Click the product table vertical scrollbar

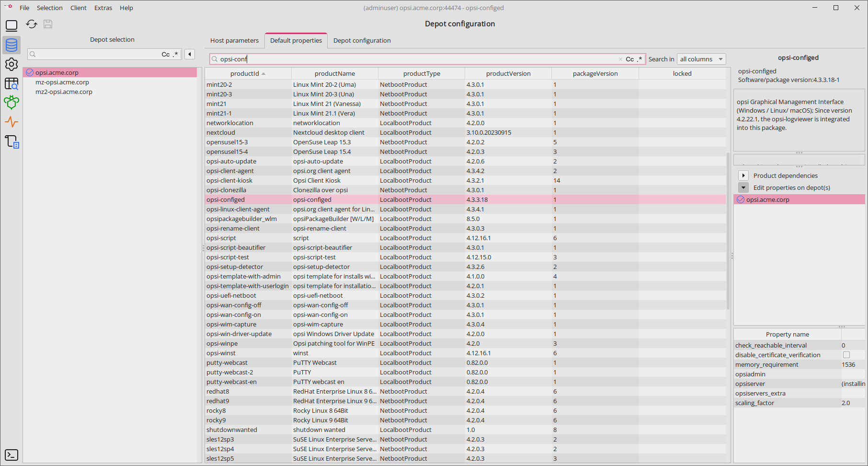coord(728,230)
